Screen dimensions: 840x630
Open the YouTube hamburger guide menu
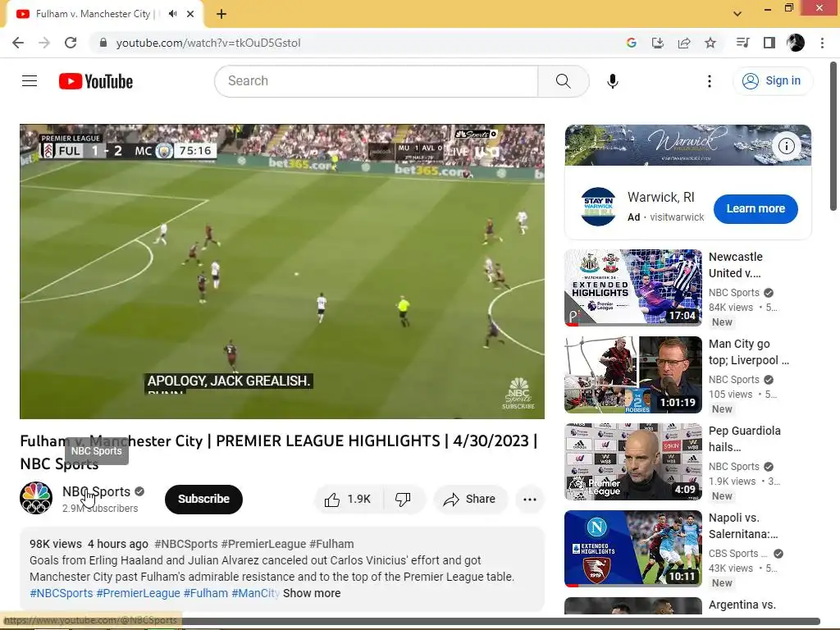point(30,81)
